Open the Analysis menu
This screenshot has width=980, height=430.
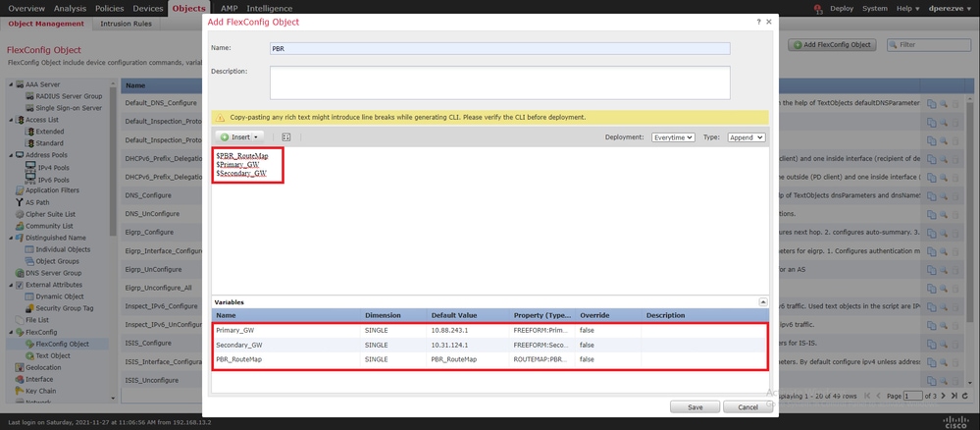(x=70, y=8)
